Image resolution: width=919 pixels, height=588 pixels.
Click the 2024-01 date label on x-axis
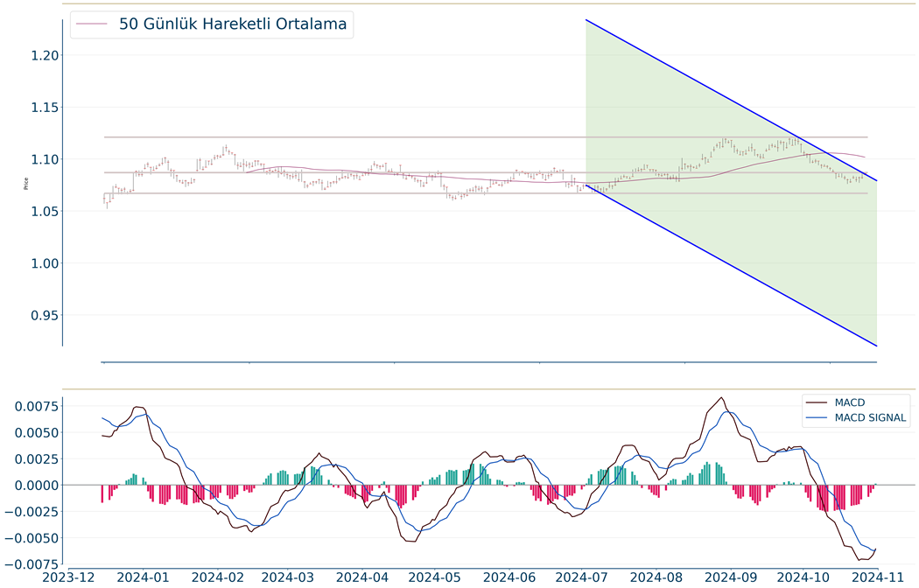[143, 577]
